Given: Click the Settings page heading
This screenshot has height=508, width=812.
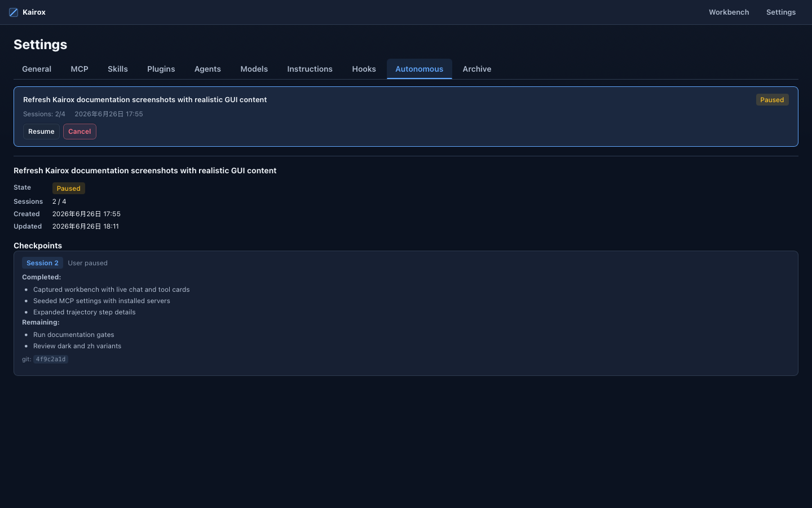Looking at the screenshot, I should pyautogui.click(x=41, y=45).
